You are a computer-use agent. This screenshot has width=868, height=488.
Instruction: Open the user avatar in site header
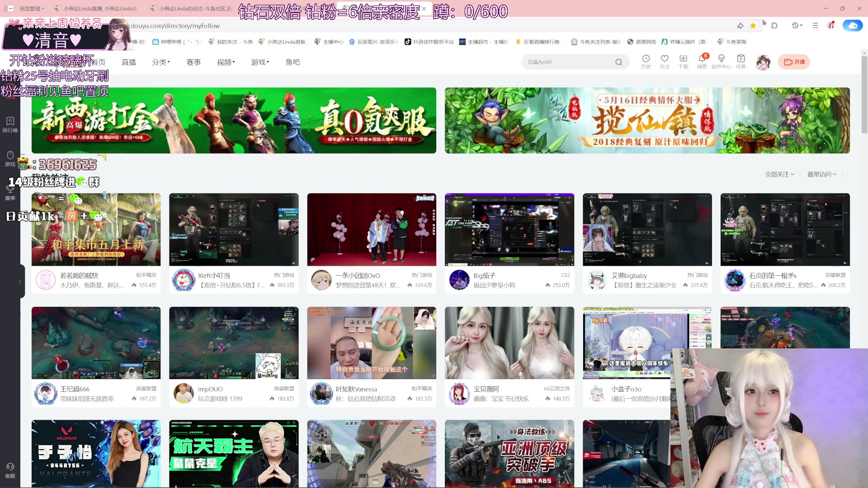[x=764, y=62]
